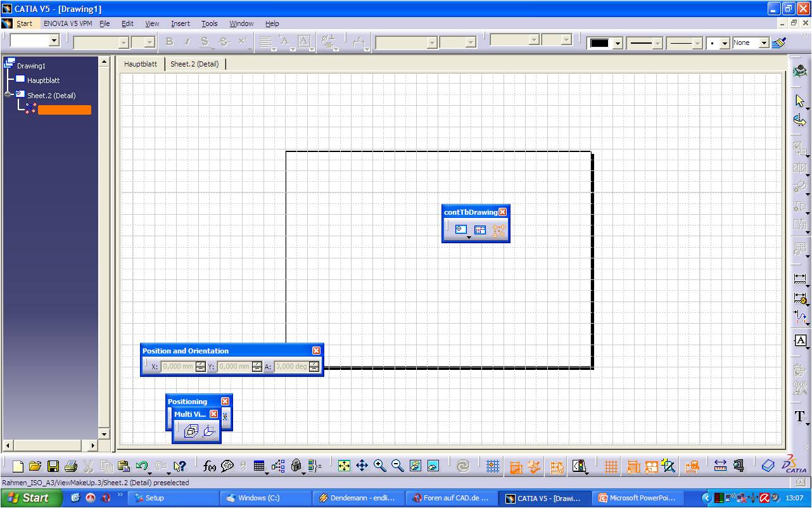Click the Measure Between ruler icon
Screen dimensions: 812x508
720,466
